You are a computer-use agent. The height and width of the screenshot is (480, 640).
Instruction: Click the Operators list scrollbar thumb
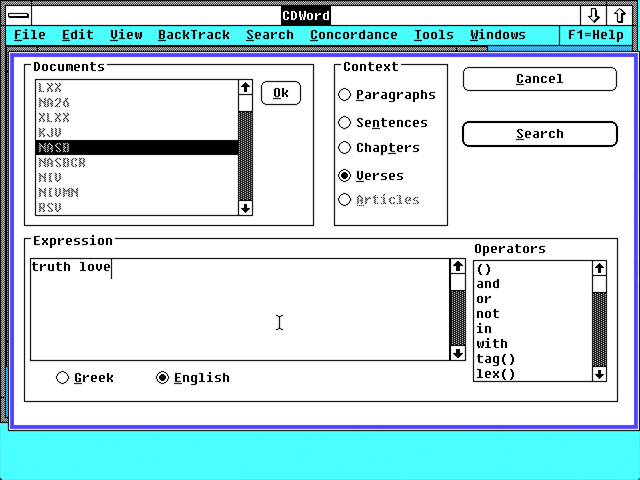pos(599,284)
